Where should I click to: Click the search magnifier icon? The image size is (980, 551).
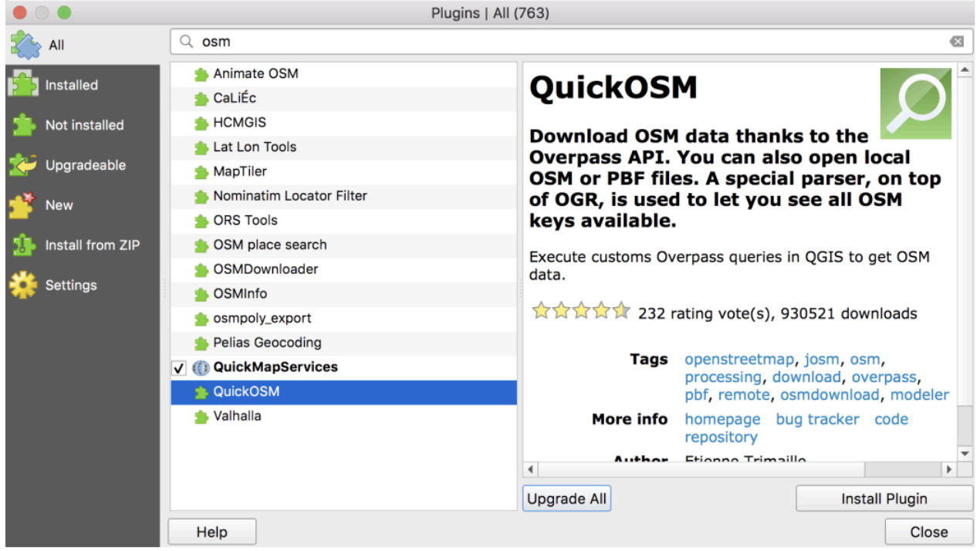coord(186,41)
